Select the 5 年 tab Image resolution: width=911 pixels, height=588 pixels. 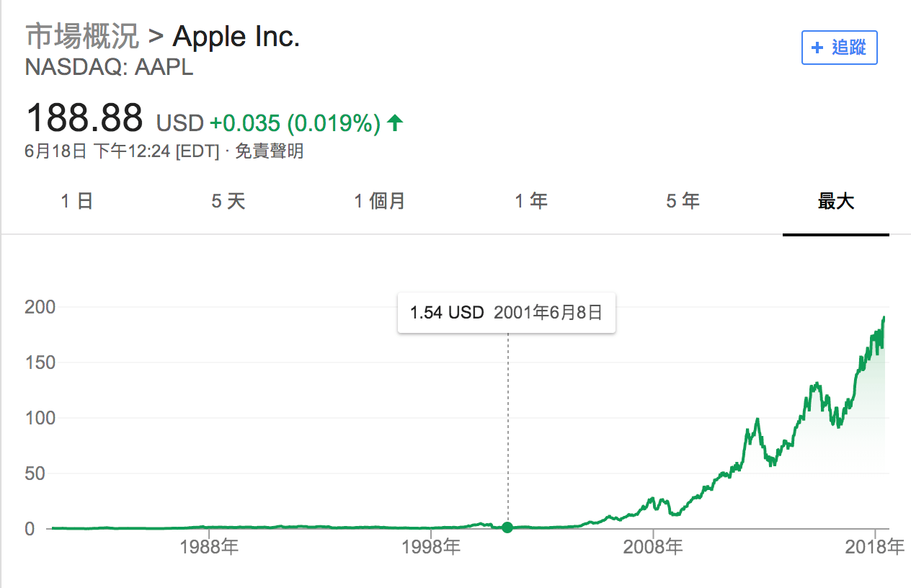tap(683, 201)
